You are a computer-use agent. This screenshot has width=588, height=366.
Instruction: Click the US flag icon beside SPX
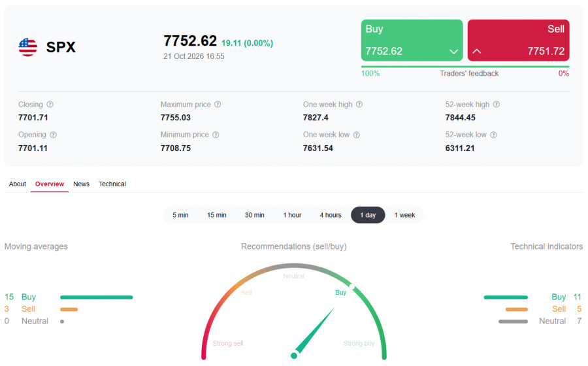(27, 47)
